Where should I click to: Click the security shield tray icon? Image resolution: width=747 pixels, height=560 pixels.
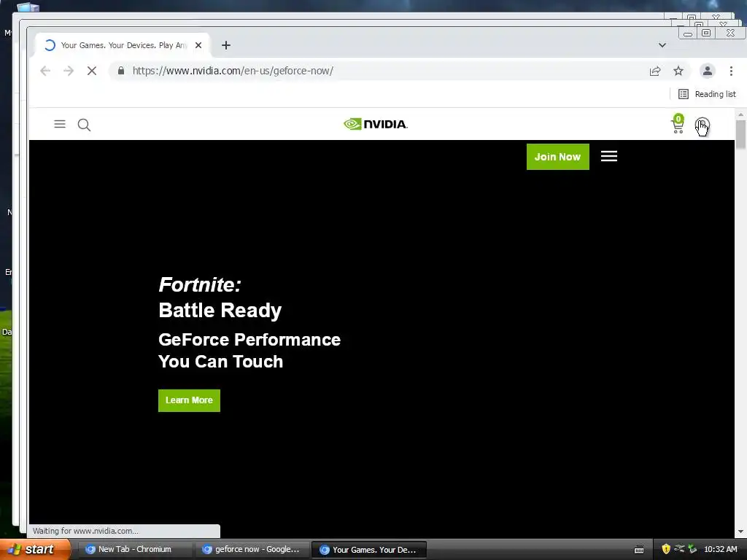click(665, 549)
